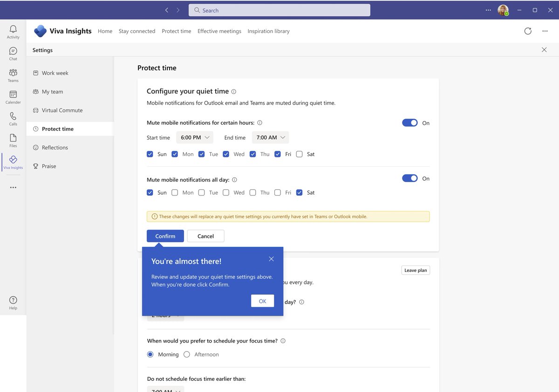
Task: Close the Settings panel
Action: (544, 50)
